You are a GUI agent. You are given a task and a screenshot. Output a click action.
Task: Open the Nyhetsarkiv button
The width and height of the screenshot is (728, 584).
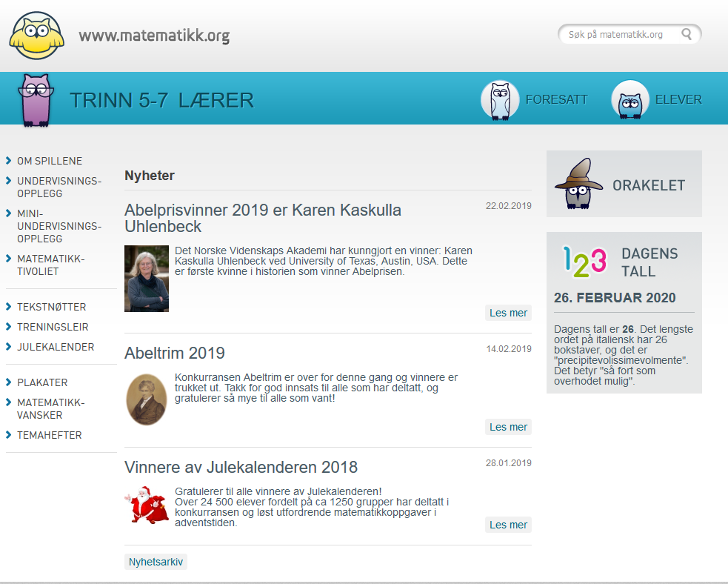[x=156, y=561]
